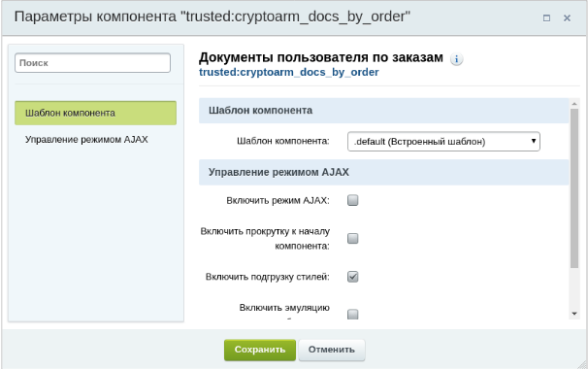This screenshot has height=369, width=588.
Task: Check 'Включить прокрутку к началу компонента' box
Action: [x=352, y=238]
